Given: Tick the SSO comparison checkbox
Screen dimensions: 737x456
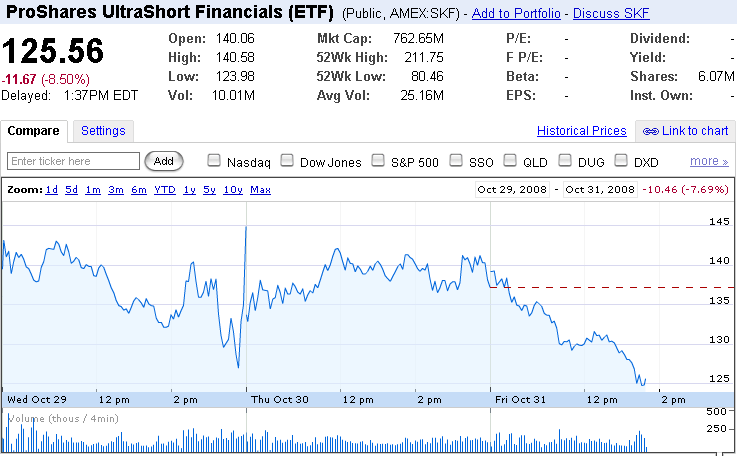Looking at the screenshot, I should (456, 160).
